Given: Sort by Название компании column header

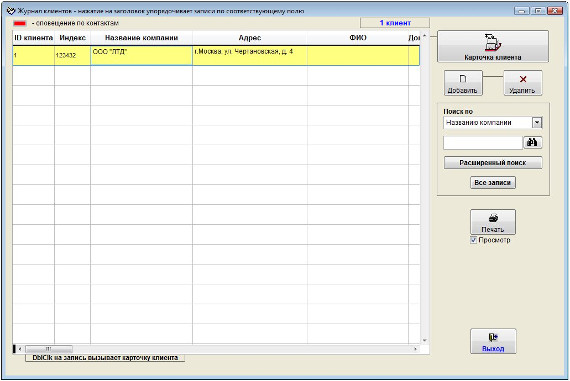Looking at the screenshot, I should tap(141, 38).
